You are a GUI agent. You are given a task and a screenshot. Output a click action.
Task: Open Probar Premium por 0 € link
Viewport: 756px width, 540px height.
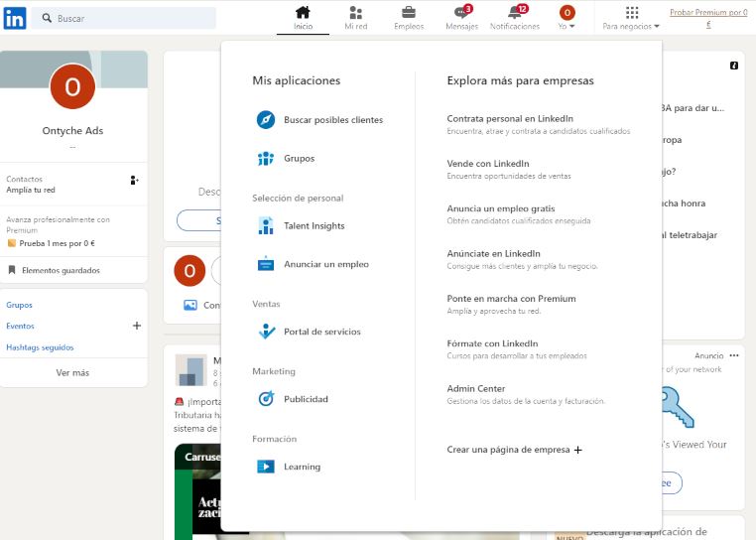point(707,18)
